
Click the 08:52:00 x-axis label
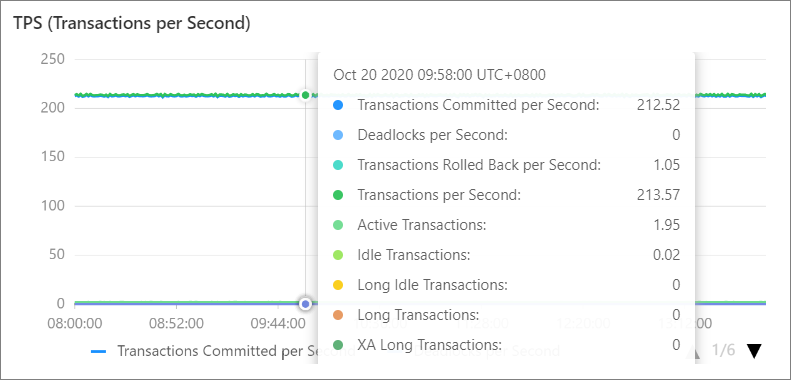coord(177,323)
